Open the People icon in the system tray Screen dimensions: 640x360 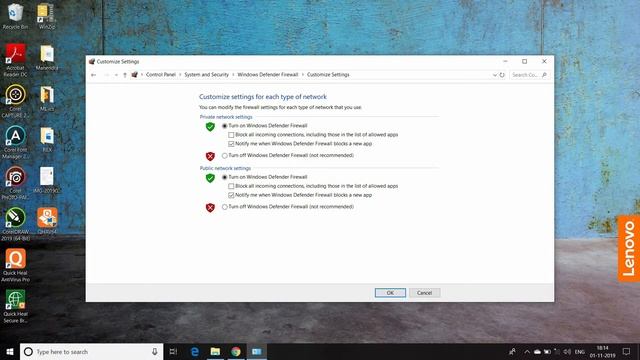pyautogui.click(x=512, y=351)
